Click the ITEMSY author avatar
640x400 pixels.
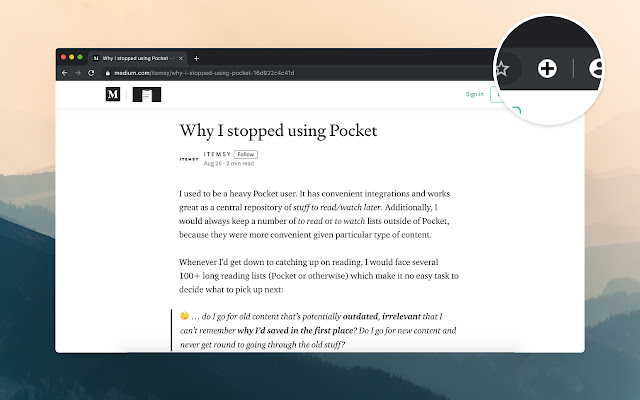(x=189, y=159)
